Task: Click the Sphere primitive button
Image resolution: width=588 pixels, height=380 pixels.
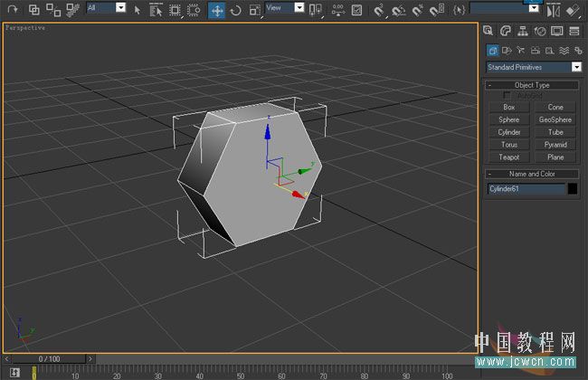Action: click(509, 119)
